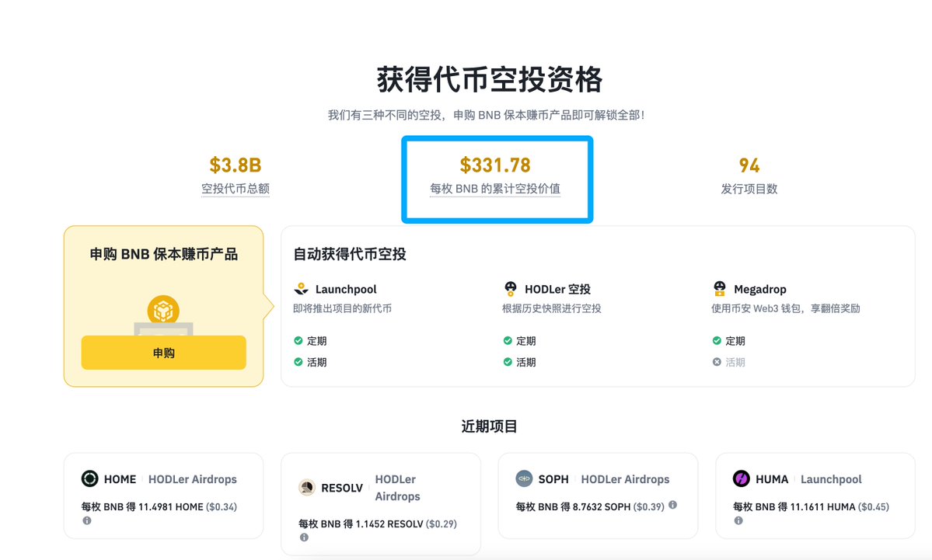Click the HODLer 空投 icon
932x560 pixels.
(x=511, y=289)
